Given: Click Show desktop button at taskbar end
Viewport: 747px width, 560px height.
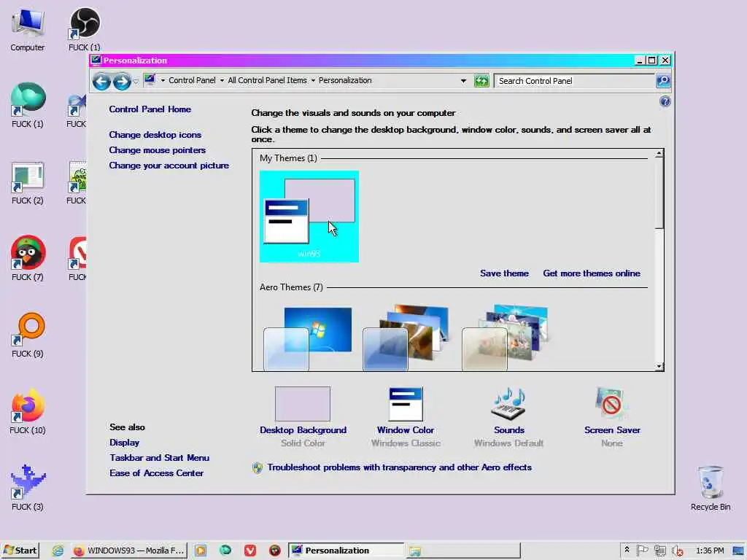Looking at the screenshot, I should 738,551.
